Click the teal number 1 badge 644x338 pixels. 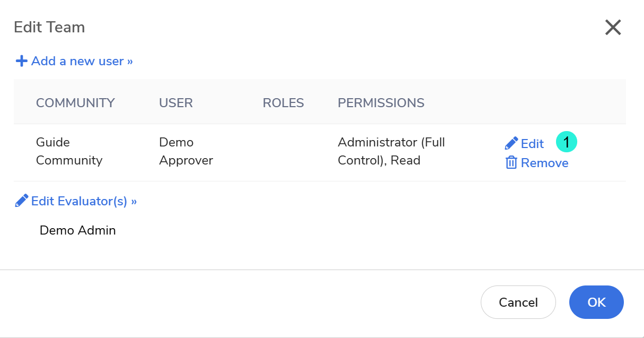[566, 143]
